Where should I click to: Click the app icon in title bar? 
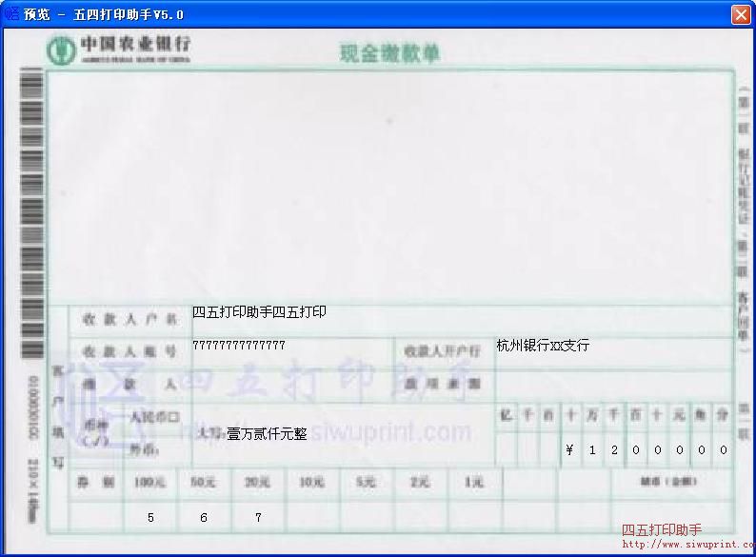(11, 13)
